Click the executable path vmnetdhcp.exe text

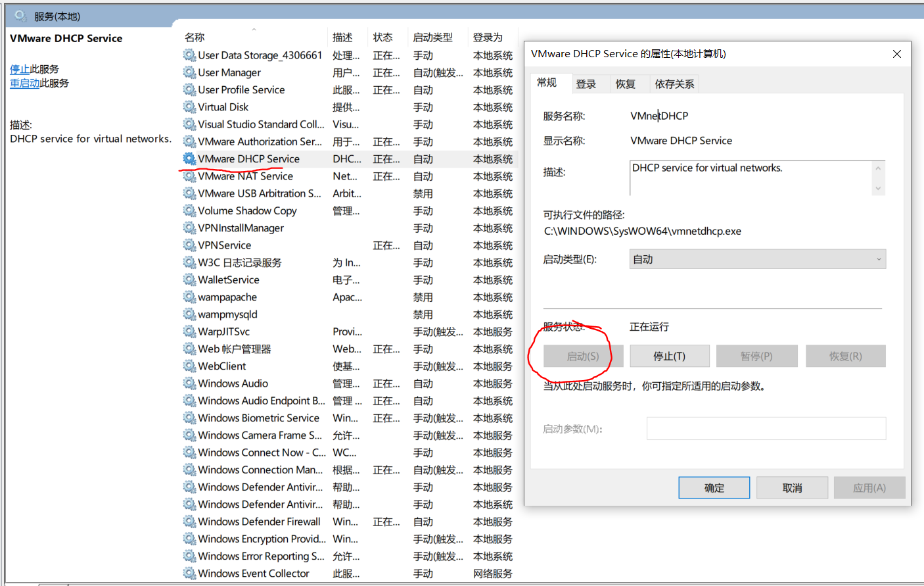click(x=643, y=232)
